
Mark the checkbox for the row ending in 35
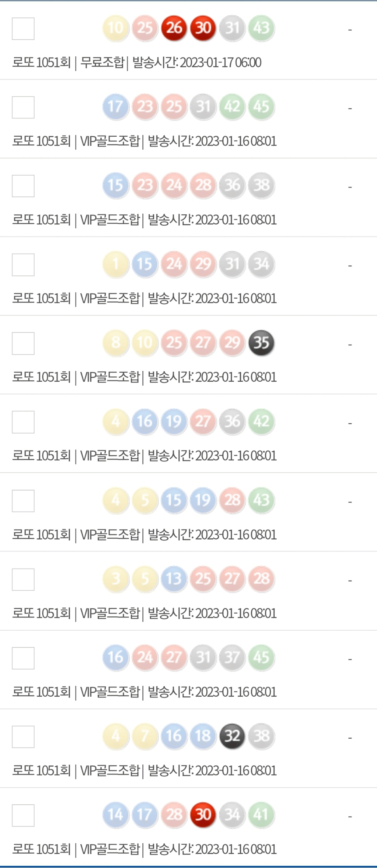pos(23,343)
